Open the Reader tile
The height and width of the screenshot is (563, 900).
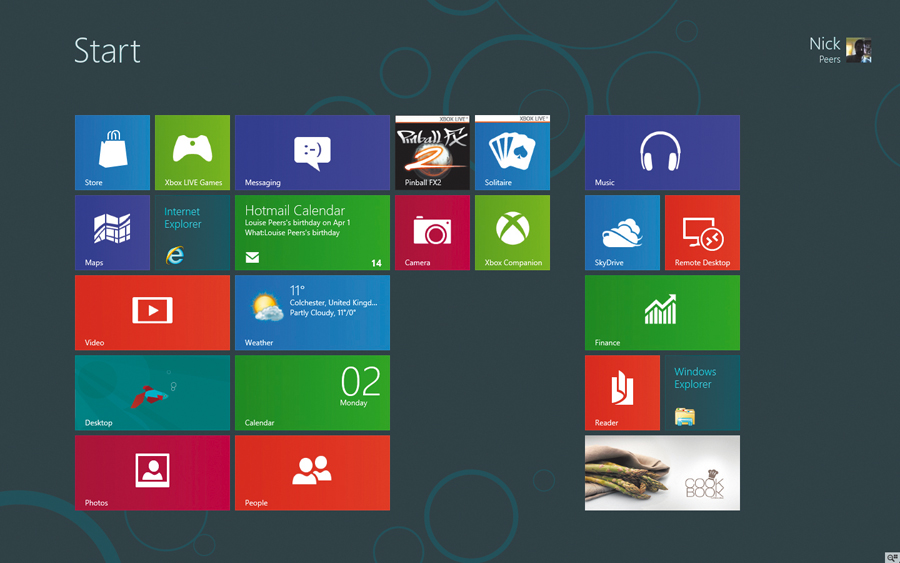622,393
